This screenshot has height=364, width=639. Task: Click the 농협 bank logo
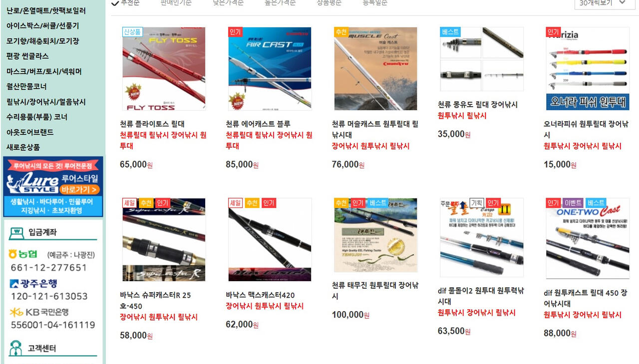(x=23, y=254)
